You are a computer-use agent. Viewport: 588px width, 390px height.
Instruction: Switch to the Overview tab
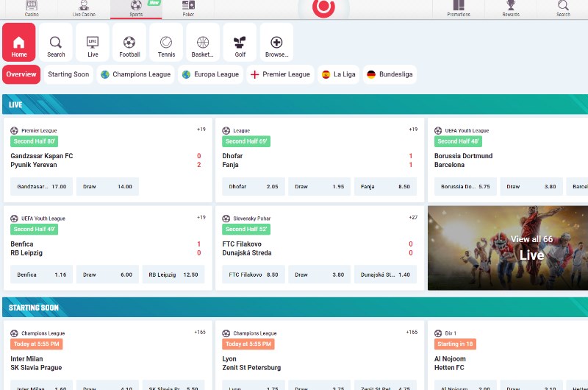pyautogui.click(x=21, y=74)
